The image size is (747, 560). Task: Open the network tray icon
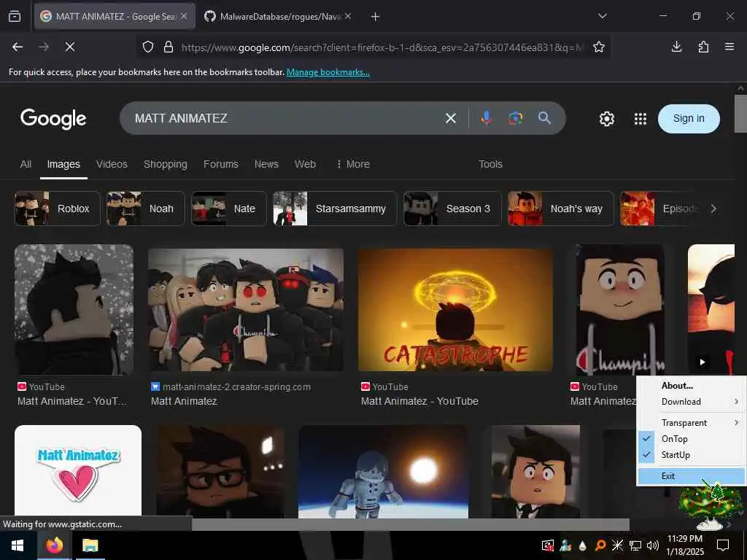635,545
